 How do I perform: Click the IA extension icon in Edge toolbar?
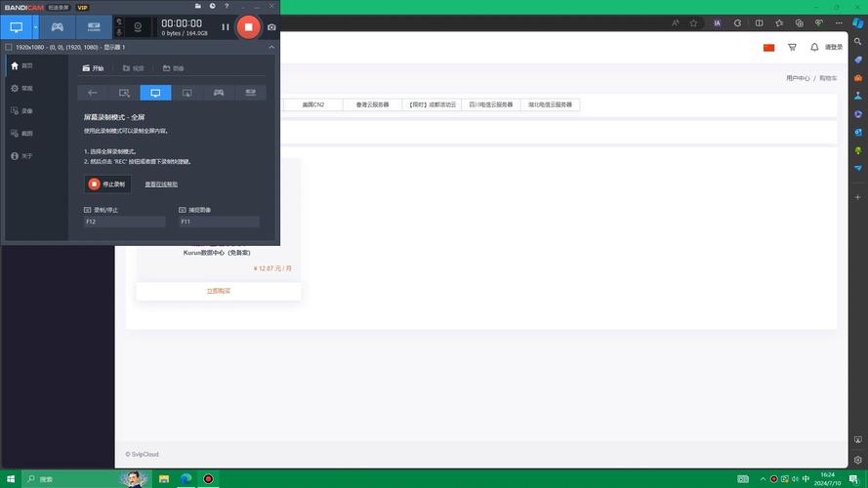point(717,23)
